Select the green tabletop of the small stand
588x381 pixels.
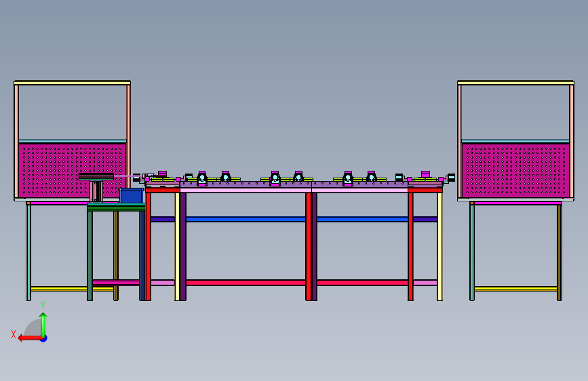(x=116, y=207)
